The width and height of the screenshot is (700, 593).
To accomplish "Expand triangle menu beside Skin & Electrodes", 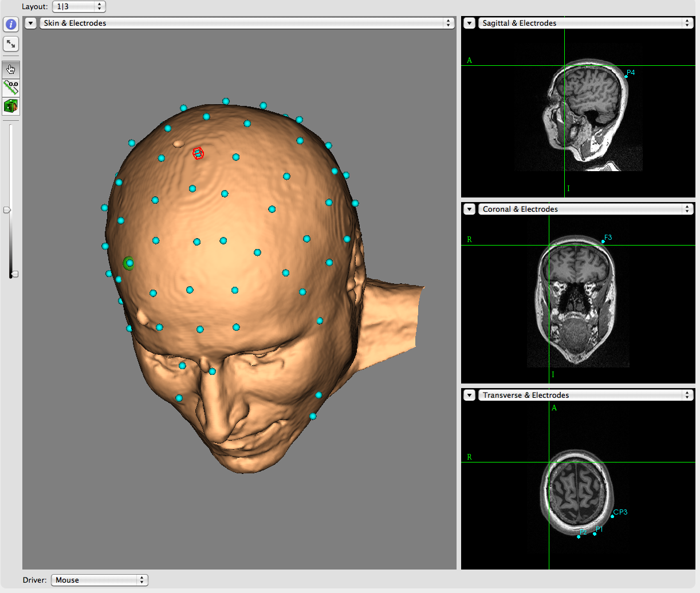I will (x=31, y=23).
